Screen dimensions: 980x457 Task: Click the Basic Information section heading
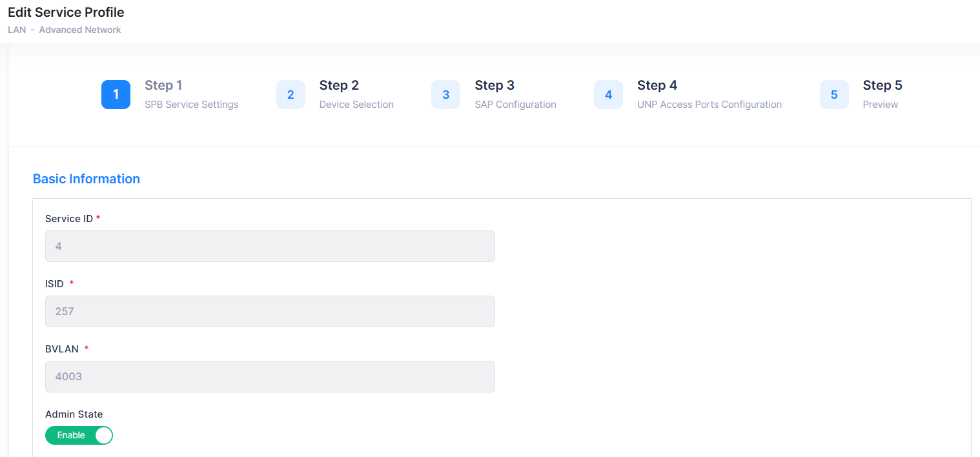(x=87, y=179)
